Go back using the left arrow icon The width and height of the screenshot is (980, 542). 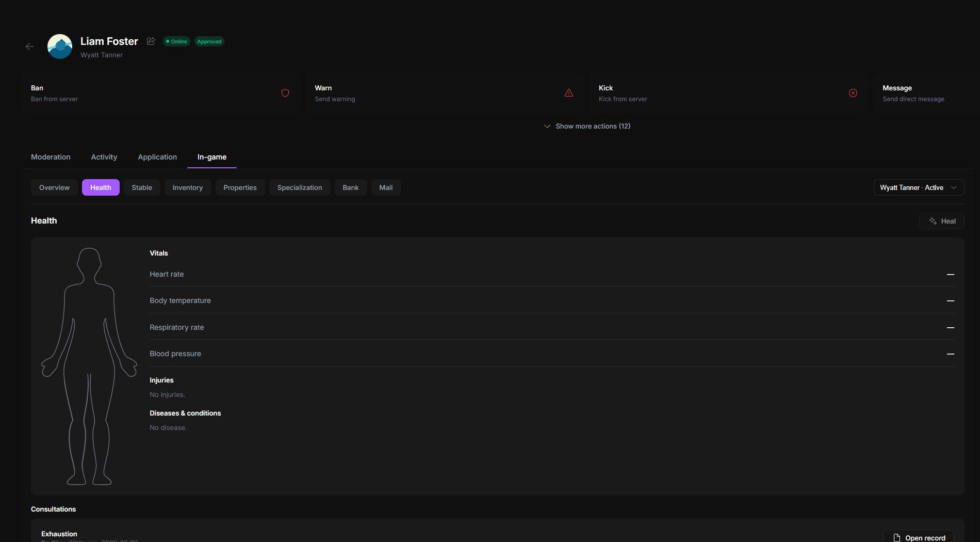[x=30, y=46]
